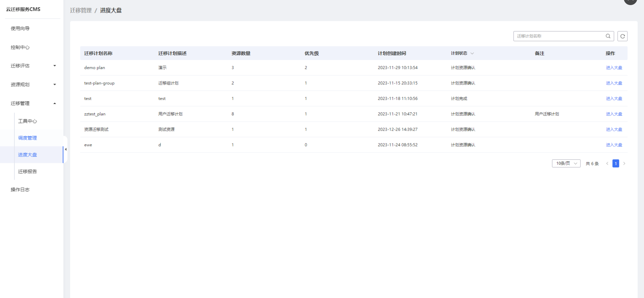Click 进入大盘 for test plan completed row

(614, 99)
